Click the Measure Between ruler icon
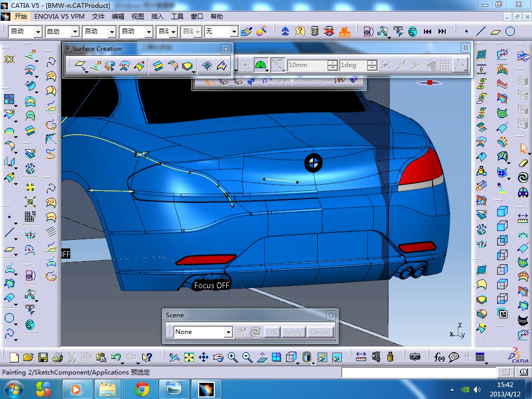Screen dimensions: 532x399 [x=361, y=357]
